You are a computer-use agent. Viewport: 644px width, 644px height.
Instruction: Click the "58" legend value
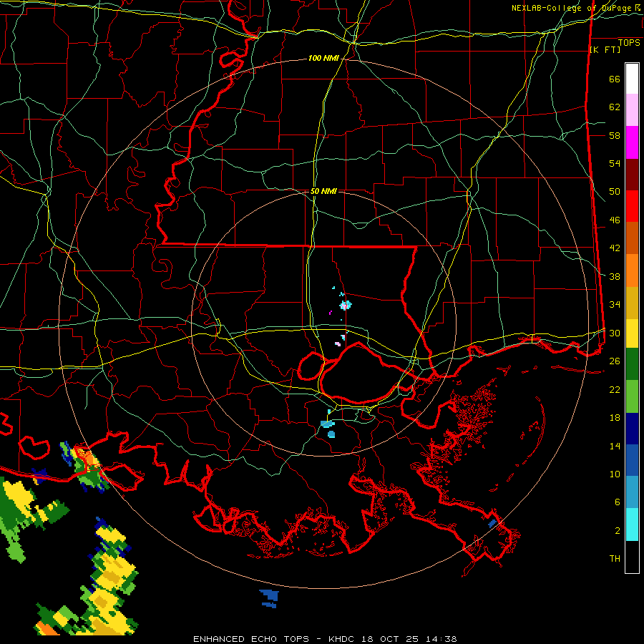click(615, 135)
